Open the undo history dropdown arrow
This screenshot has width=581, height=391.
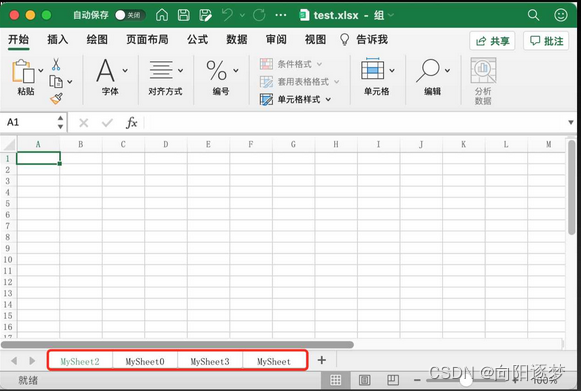[242, 15]
